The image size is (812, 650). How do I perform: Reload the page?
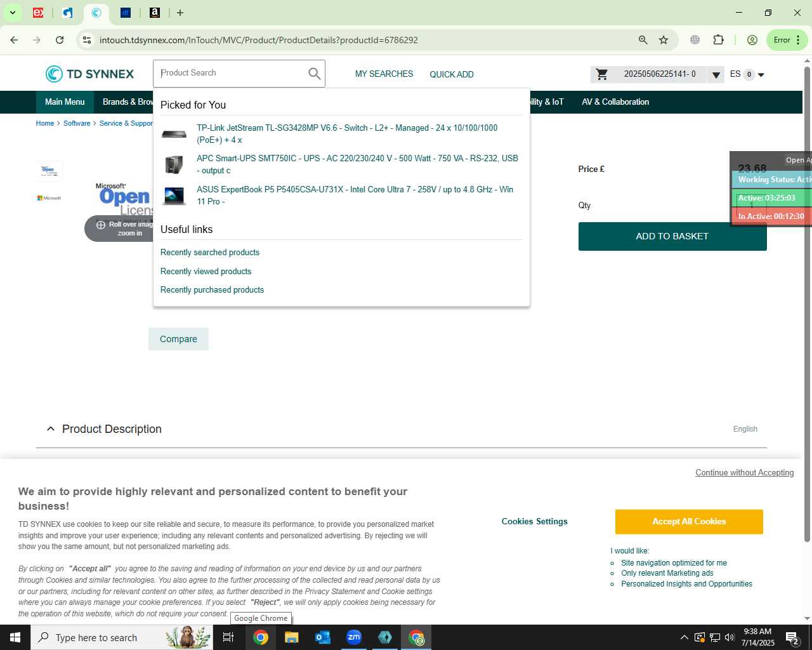[60, 40]
